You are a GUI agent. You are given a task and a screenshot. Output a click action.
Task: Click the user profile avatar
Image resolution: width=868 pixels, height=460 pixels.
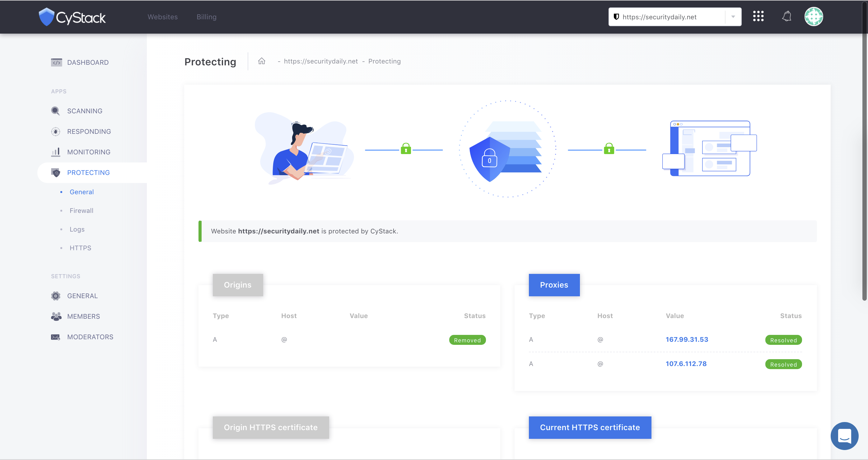(x=814, y=17)
